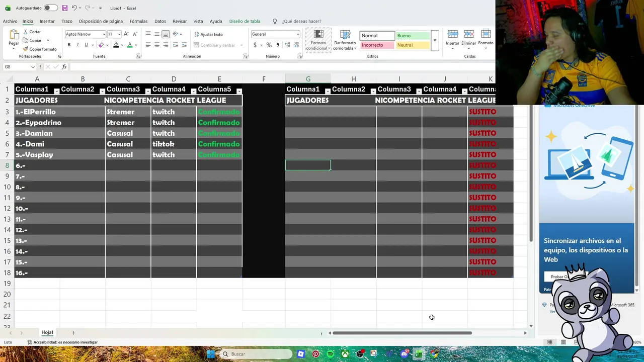Open the Formato cells menu

pos(486,39)
